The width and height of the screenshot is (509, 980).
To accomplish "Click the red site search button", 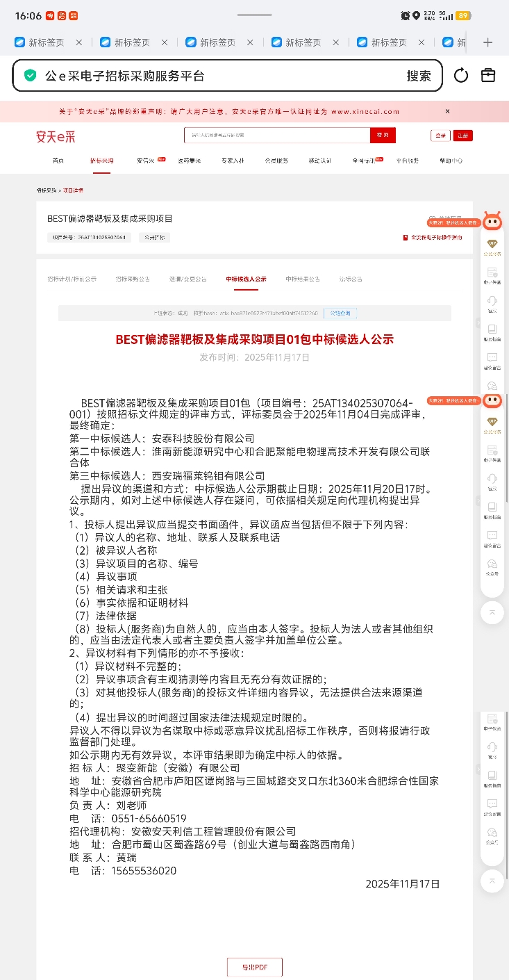I will [383, 135].
